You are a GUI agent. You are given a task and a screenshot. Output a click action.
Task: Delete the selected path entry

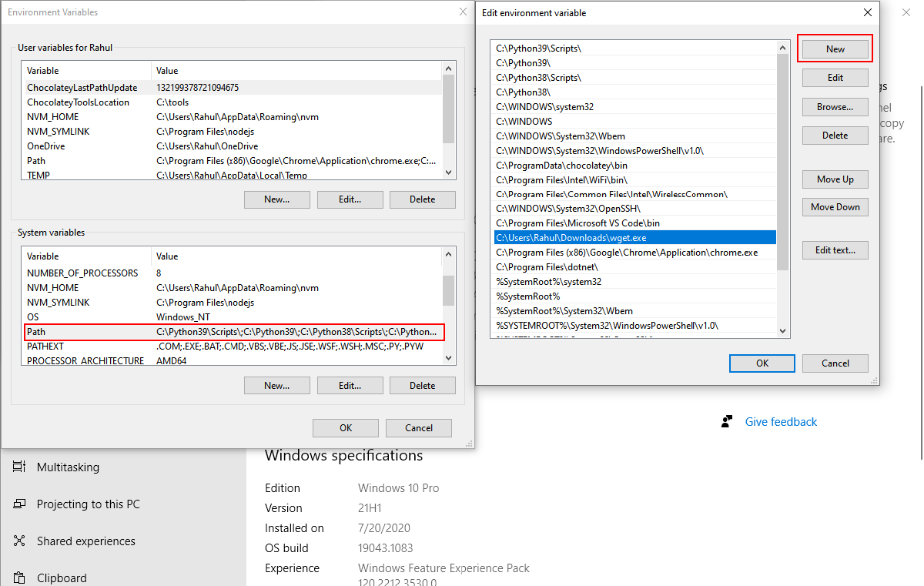[835, 136]
